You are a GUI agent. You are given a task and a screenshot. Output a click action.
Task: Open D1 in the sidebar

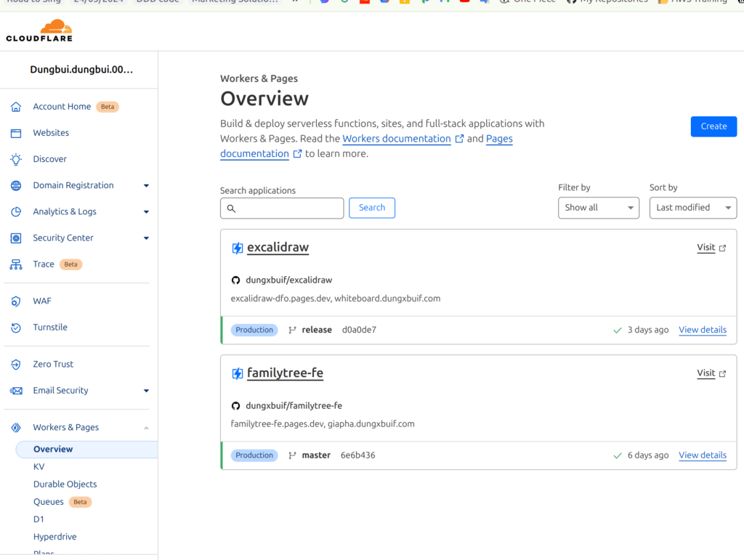tap(39, 519)
